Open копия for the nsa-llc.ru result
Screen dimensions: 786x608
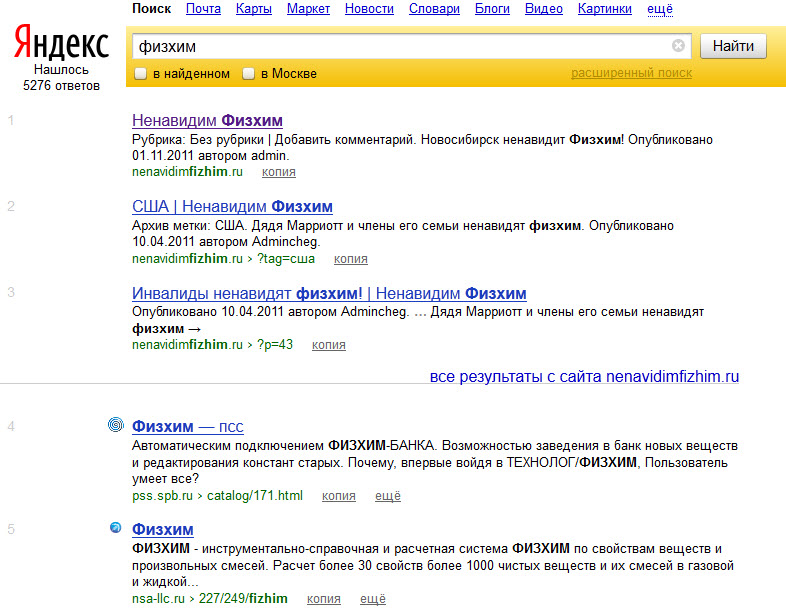324,598
